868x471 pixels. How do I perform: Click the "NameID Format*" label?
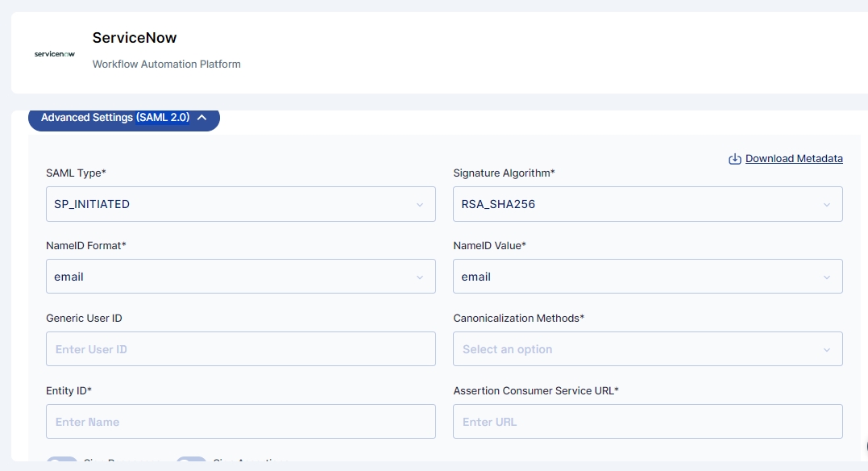pos(85,245)
